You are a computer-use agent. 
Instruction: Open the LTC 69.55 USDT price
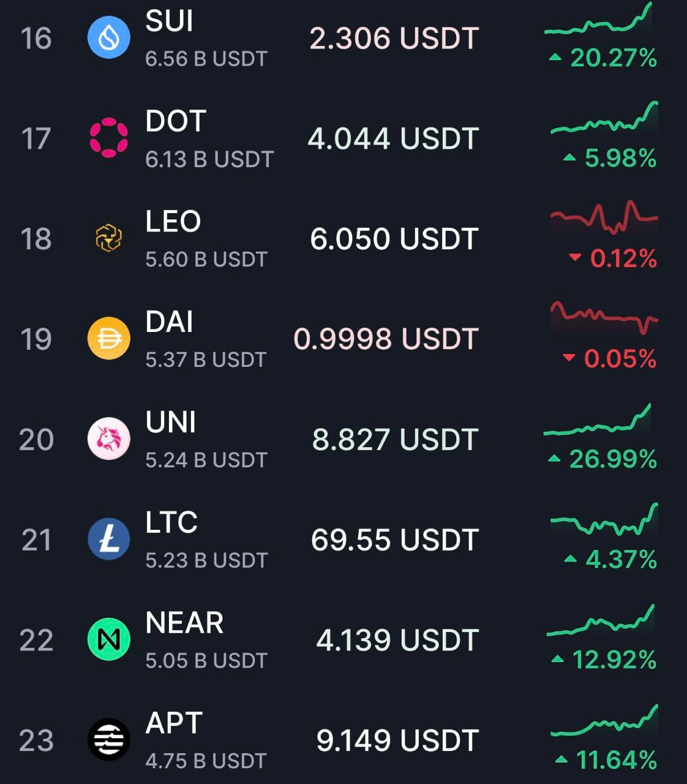coord(394,540)
